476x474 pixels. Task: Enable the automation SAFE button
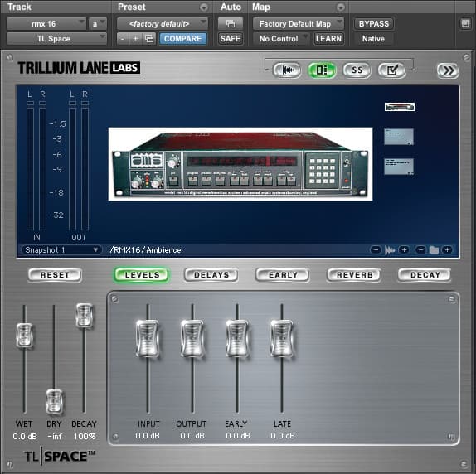click(x=231, y=38)
